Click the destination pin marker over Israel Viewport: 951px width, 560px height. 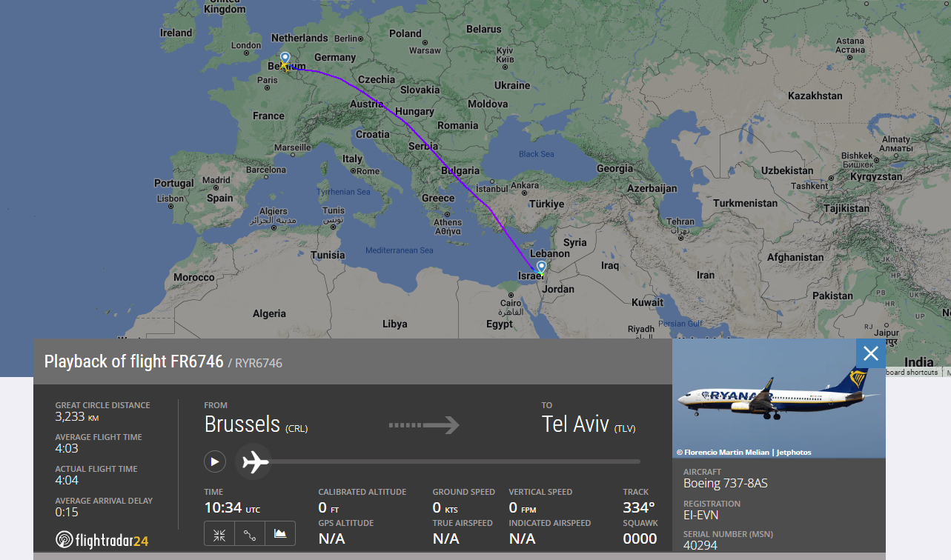coord(542,267)
